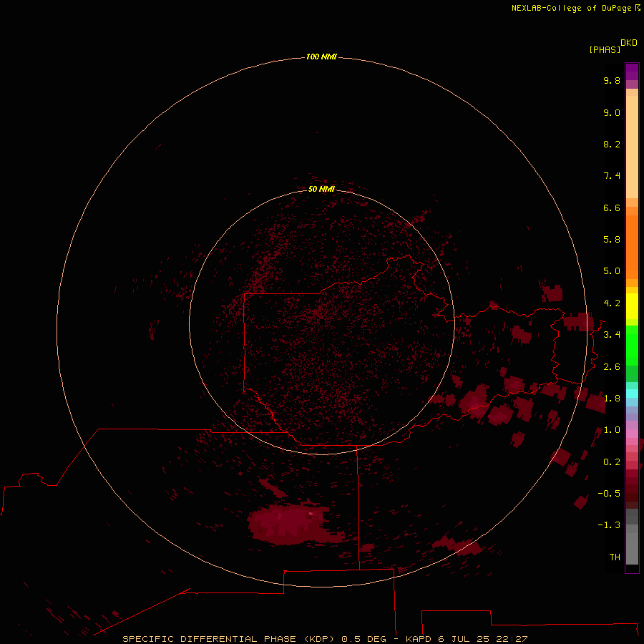Click the 50 NMI range ring label

click(321, 189)
